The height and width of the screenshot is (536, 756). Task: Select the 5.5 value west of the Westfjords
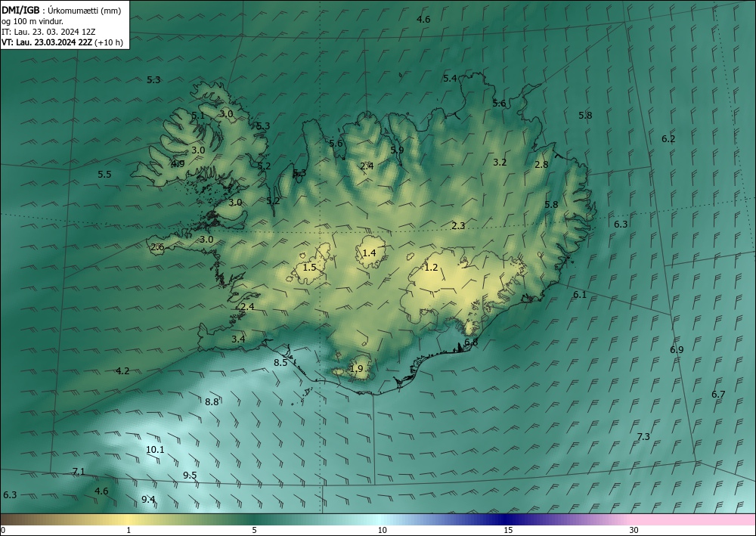tap(104, 174)
